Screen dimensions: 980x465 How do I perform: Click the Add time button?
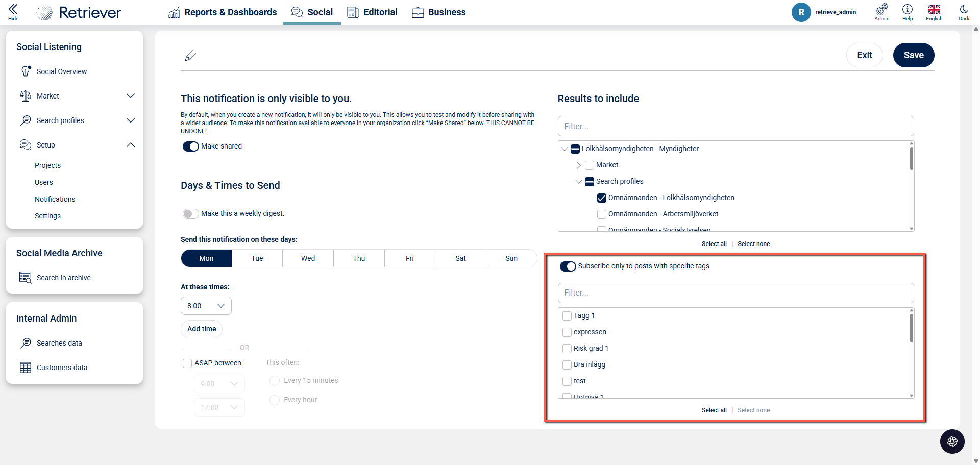click(x=202, y=329)
